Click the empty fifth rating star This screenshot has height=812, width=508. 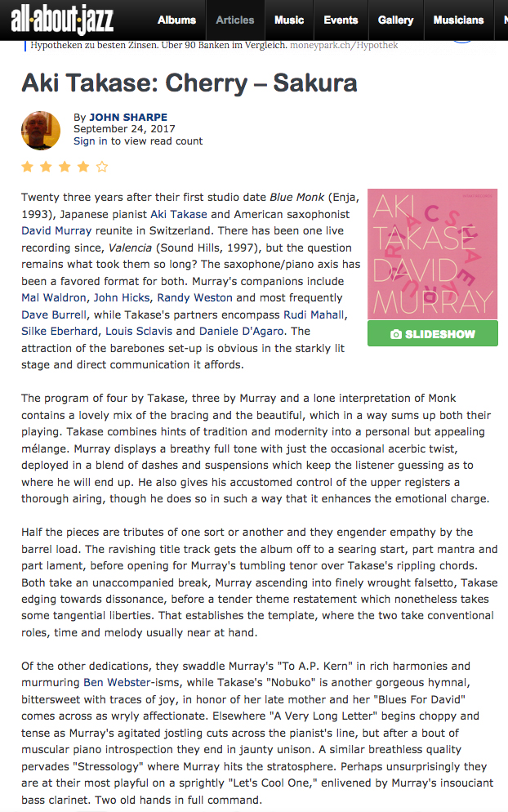point(102,167)
